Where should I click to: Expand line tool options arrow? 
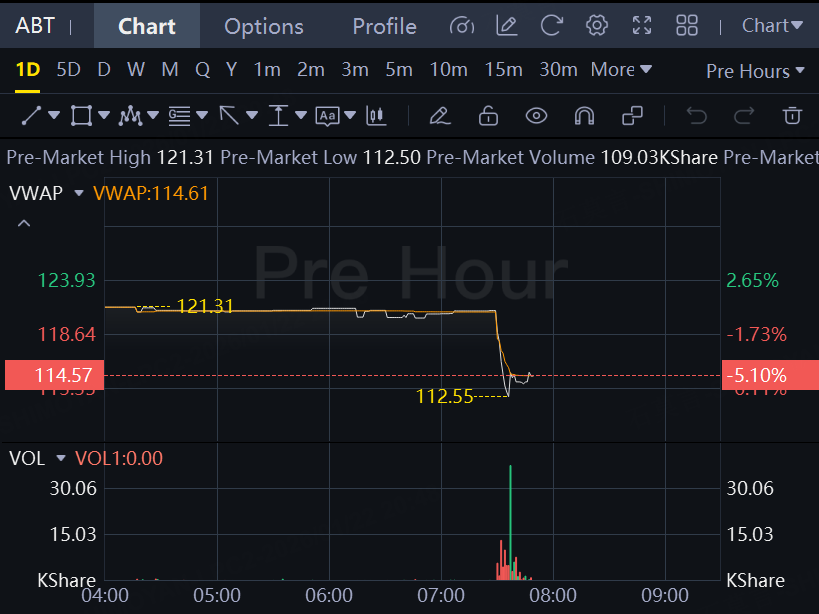[x=54, y=115]
